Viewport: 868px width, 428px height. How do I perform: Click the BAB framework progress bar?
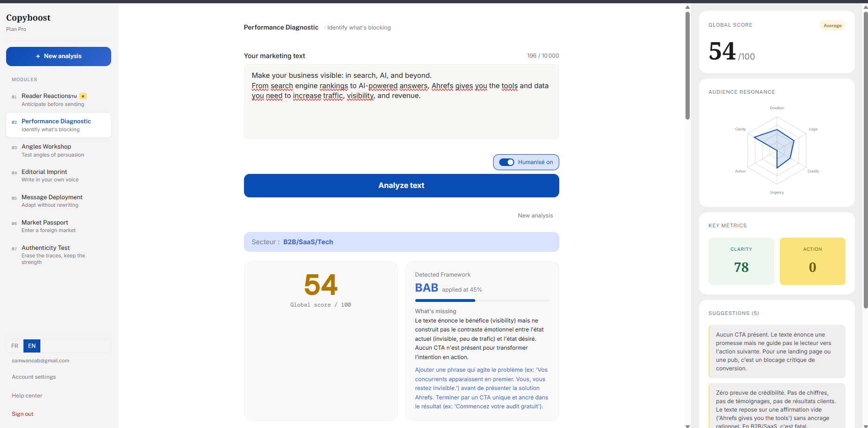click(x=482, y=300)
